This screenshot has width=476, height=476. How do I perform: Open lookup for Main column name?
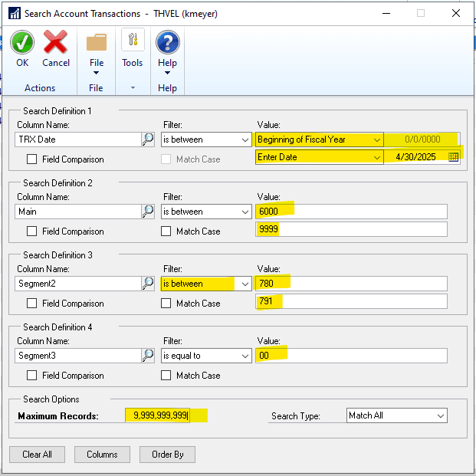(148, 212)
